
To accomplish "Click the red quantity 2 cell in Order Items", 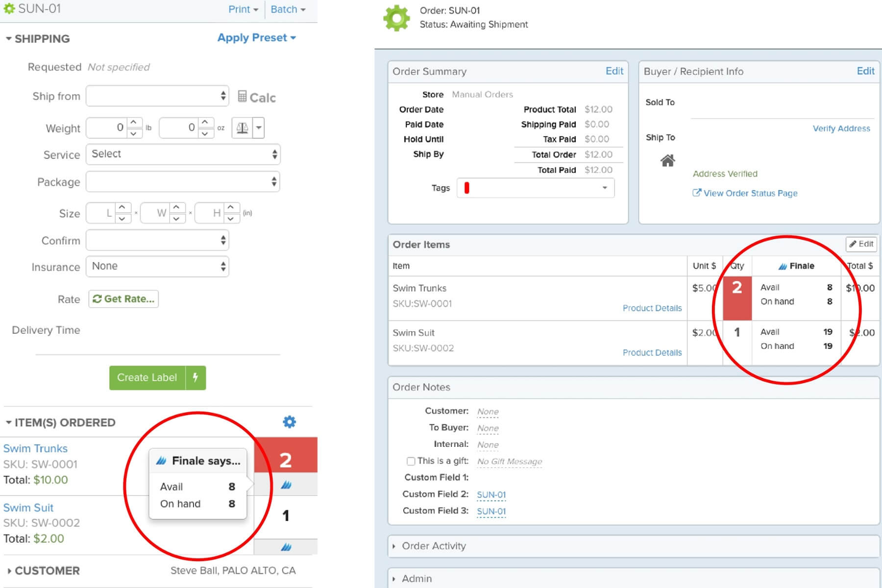I will point(737,298).
